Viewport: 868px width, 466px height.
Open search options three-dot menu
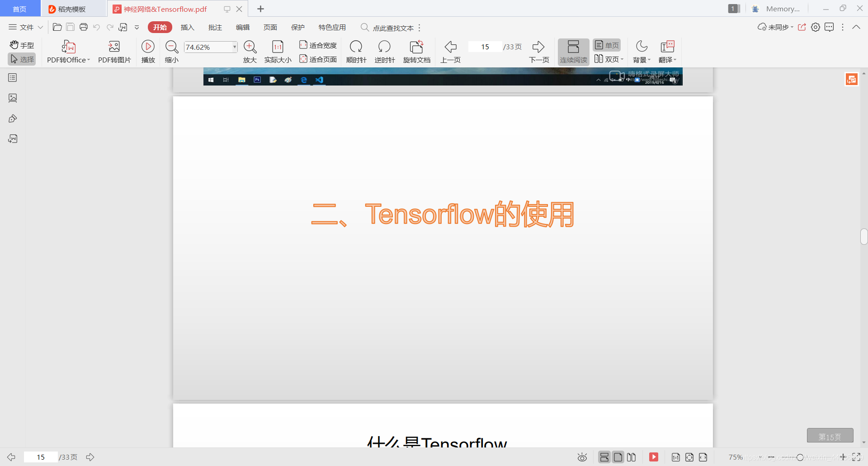click(420, 28)
